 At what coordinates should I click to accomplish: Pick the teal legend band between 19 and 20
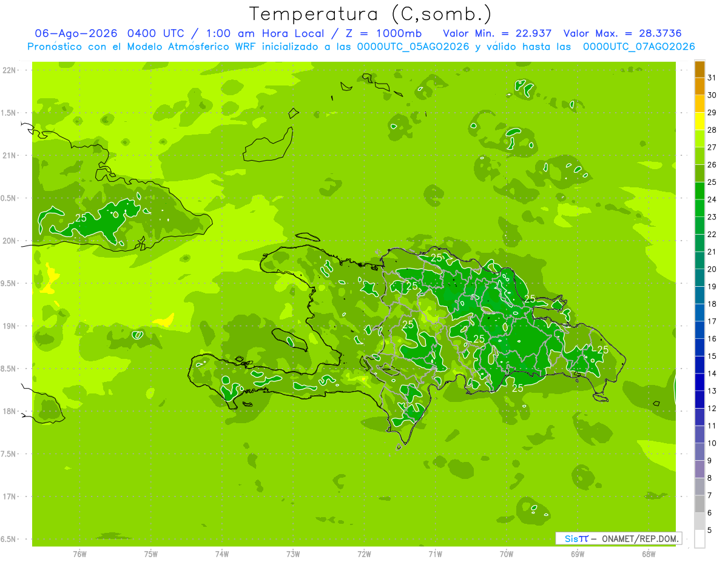click(x=699, y=278)
